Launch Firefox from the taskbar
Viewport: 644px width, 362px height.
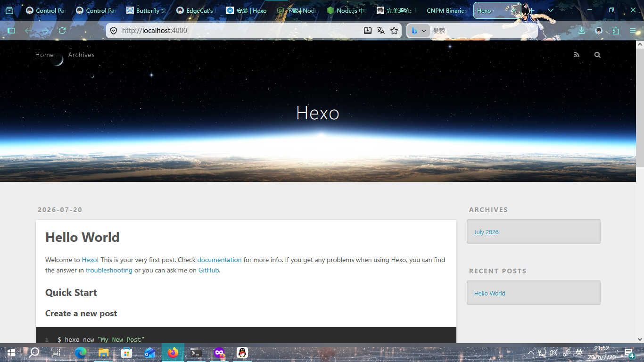[173, 353]
